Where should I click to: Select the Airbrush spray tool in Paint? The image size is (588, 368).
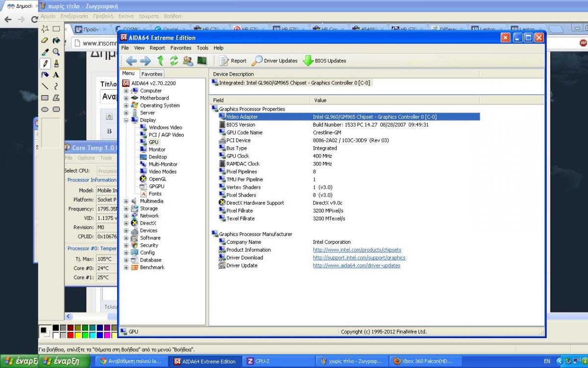[45, 75]
